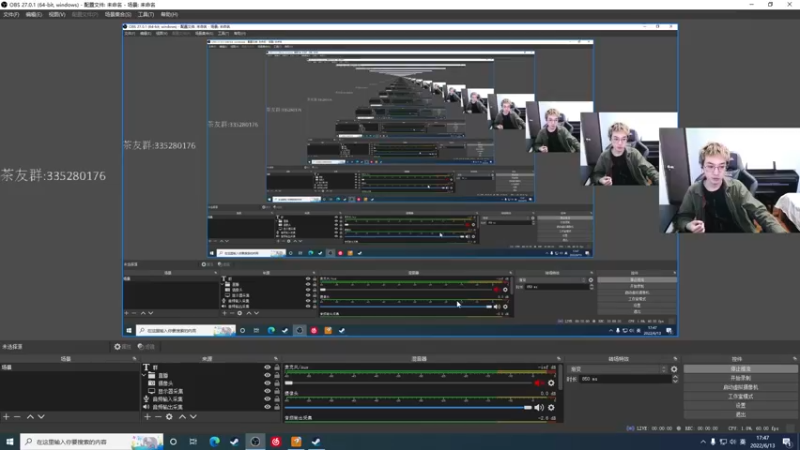Adjust the first mixer channel volume slider
800x450 pixels.
pos(408,383)
